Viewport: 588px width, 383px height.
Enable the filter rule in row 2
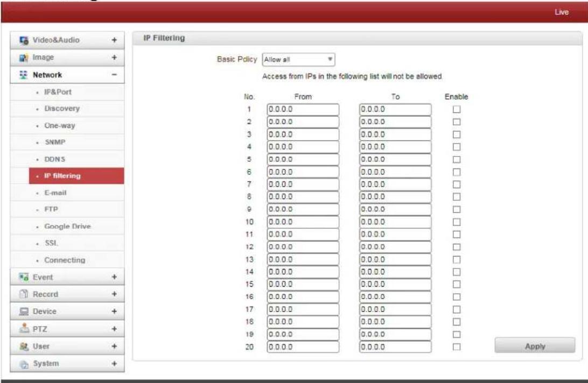point(457,122)
